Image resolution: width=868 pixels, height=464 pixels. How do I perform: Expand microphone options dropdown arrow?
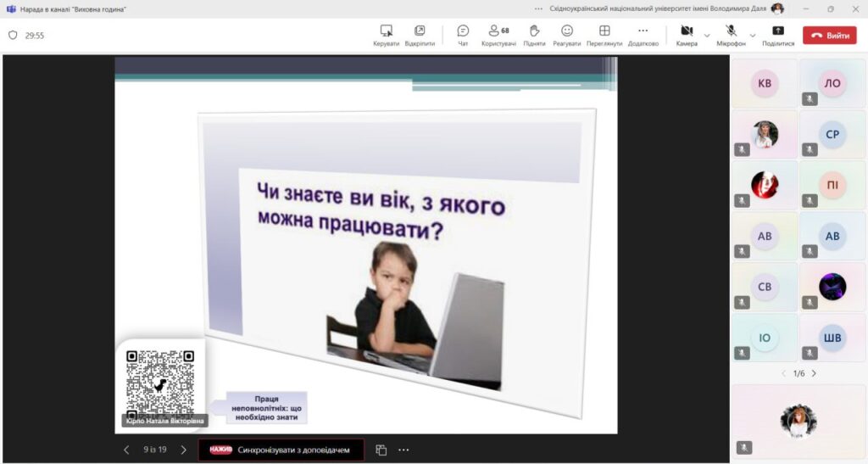[x=752, y=36]
